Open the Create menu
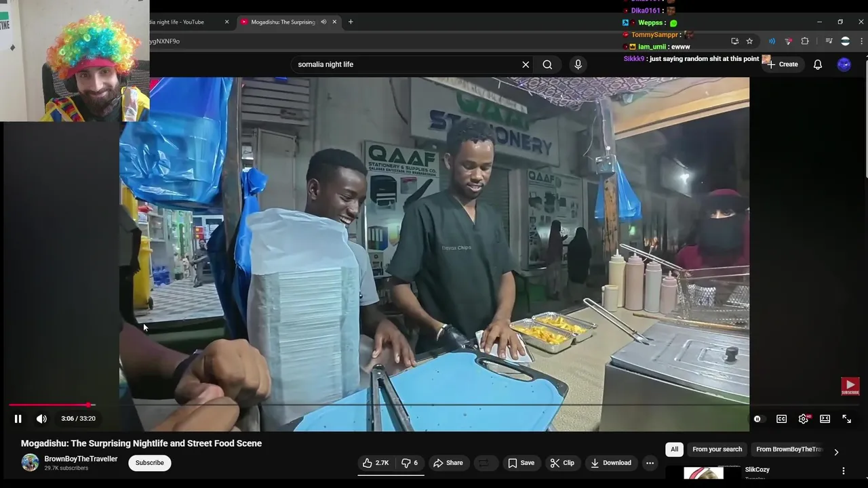The image size is (868, 488). point(782,64)
